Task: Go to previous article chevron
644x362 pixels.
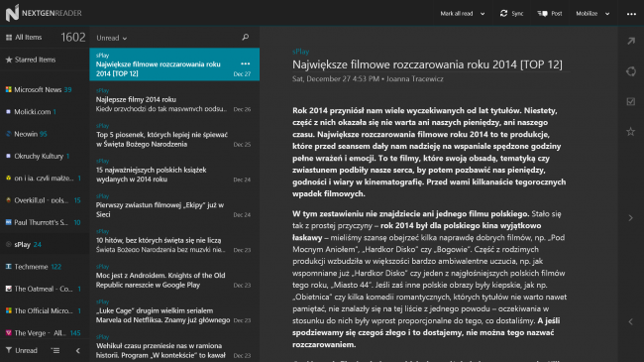Action: coord(631,321)
